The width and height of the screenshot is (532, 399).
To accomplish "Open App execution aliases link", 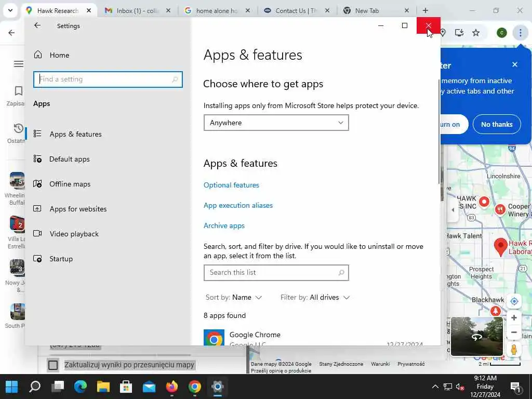I will [238, 205].
